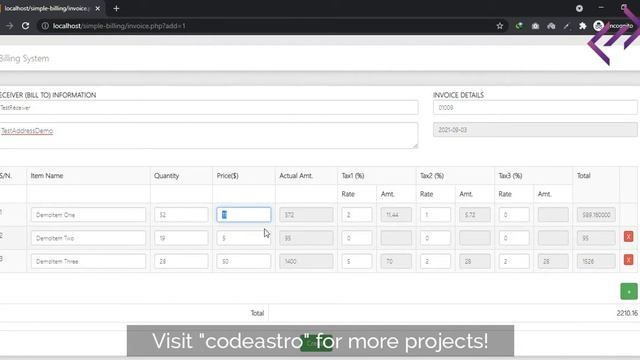Click the invoice number field 01009

(535, 108)
